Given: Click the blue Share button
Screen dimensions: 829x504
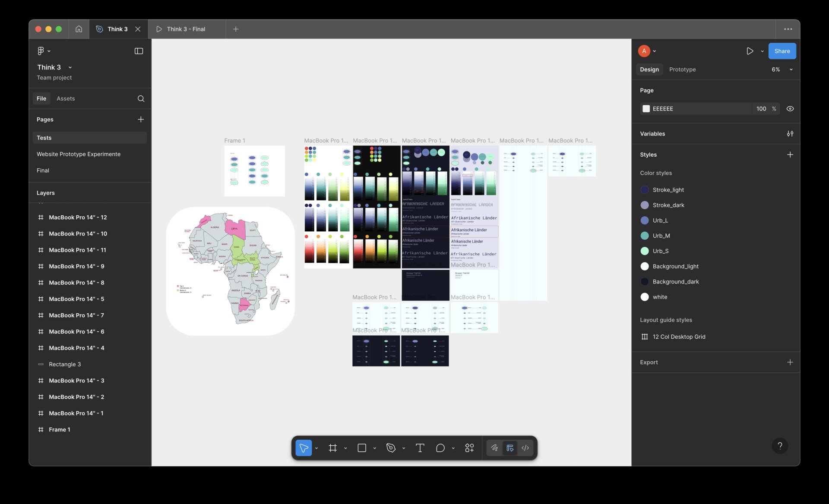Looking at the screenshot, I should click(x=782, y=51).
